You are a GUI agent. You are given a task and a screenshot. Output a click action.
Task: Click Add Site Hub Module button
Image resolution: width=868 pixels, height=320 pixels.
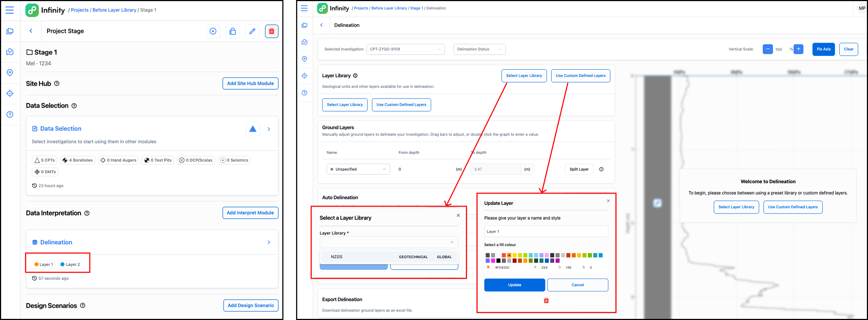[x=250, y=84]
